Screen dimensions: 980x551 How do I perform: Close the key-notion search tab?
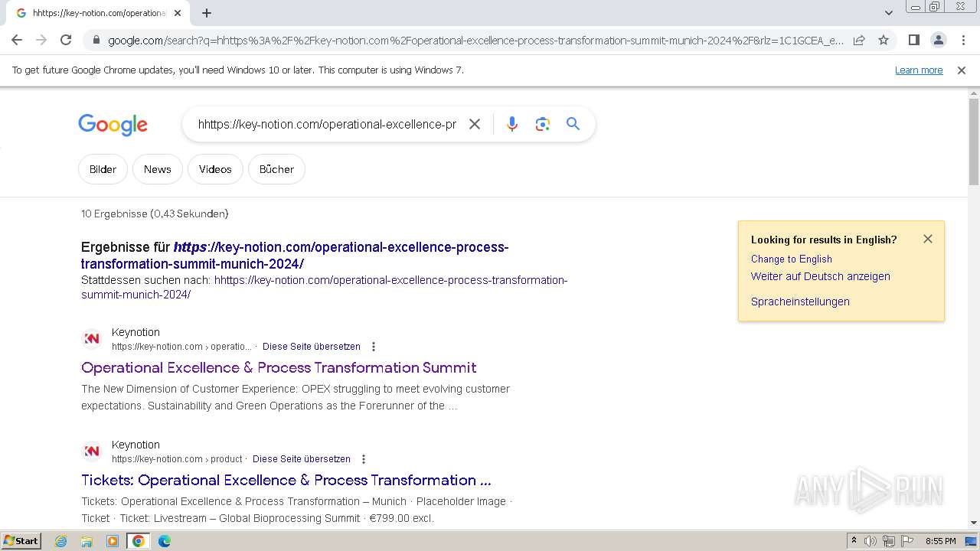178,13
